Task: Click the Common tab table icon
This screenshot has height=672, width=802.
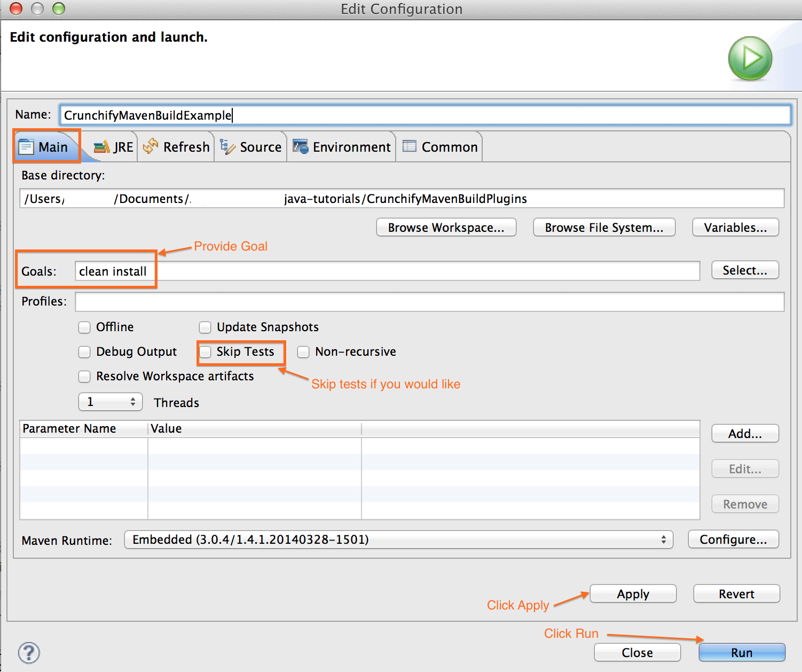Action: coord(410,146)
